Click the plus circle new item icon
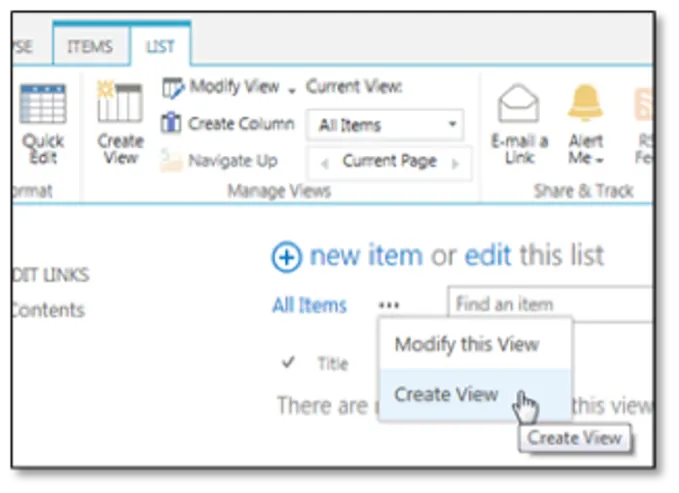The height and width of the screenshot is (493, 679). tap(286, 257)
